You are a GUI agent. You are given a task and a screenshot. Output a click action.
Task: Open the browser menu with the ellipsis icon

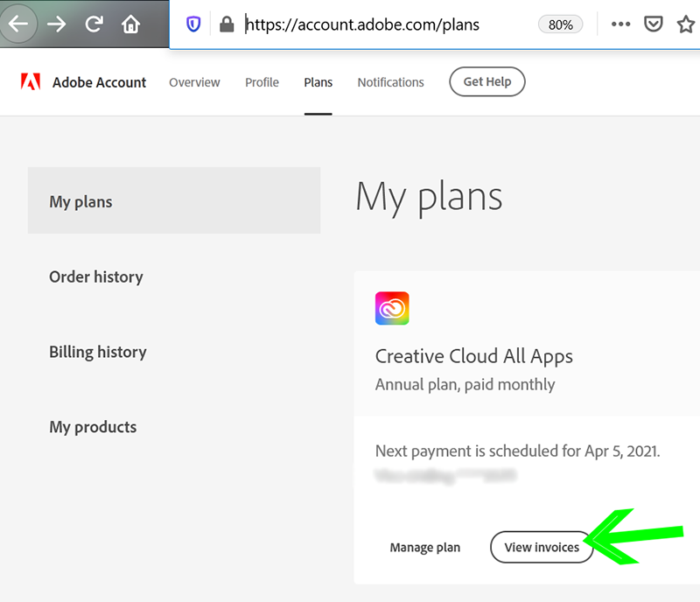tap(620, 24)
